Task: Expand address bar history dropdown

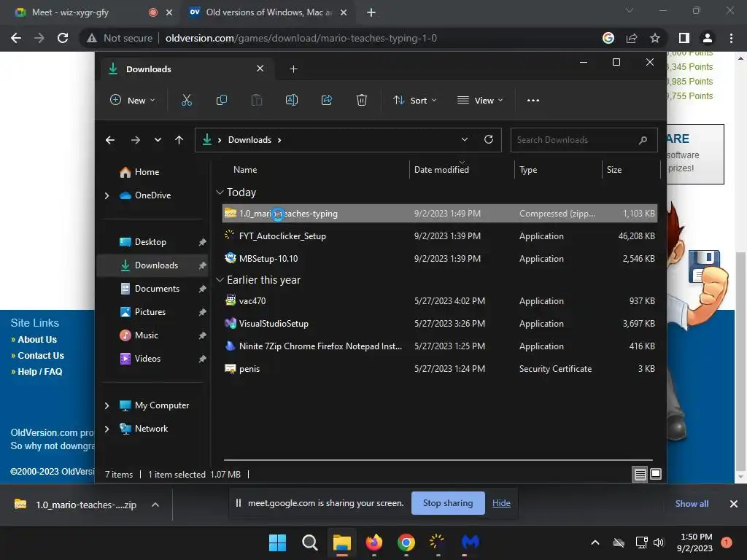Action: [x=465, y=139]
